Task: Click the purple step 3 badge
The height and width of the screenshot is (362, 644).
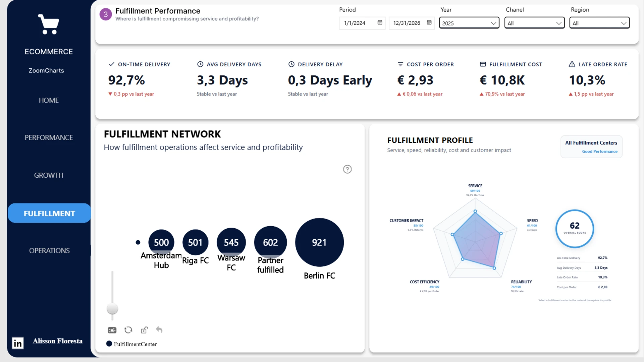Action: click(106, 14)
